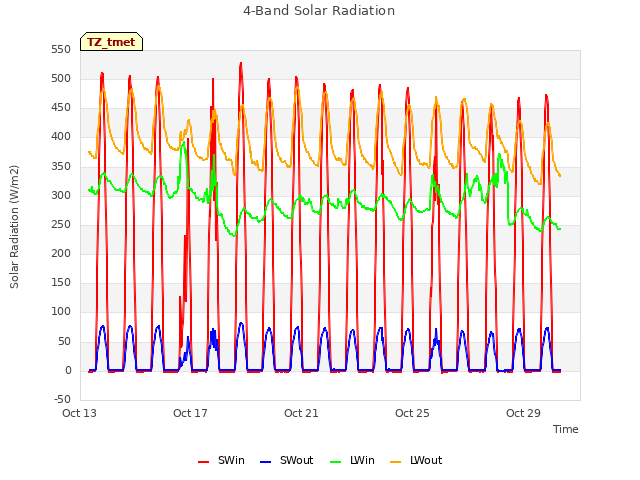Click the 300 y-axis tick label

[x=61, y=196]
